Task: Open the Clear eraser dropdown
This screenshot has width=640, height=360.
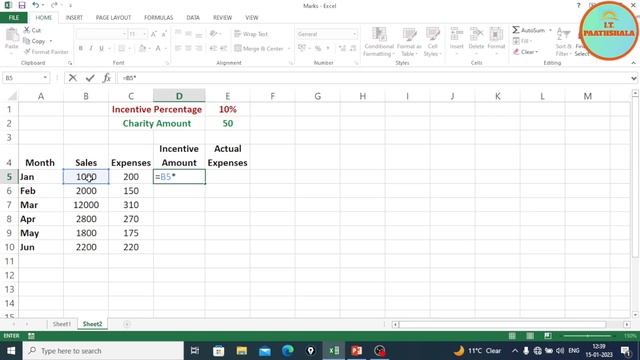Action: [526, 52]
